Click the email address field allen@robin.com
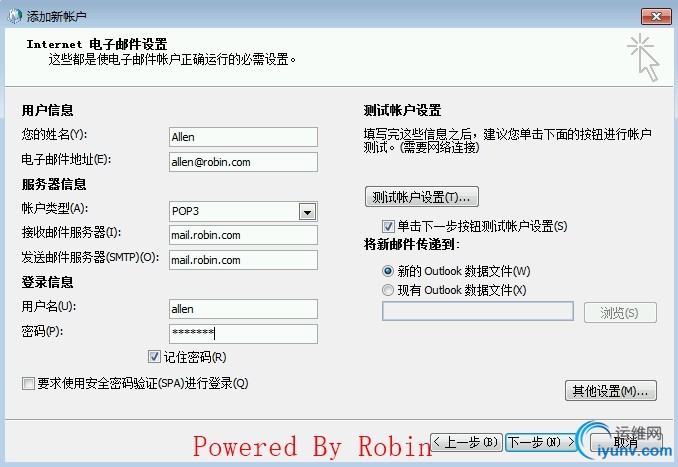Viewport: 678px width, 467px height. 243,162
